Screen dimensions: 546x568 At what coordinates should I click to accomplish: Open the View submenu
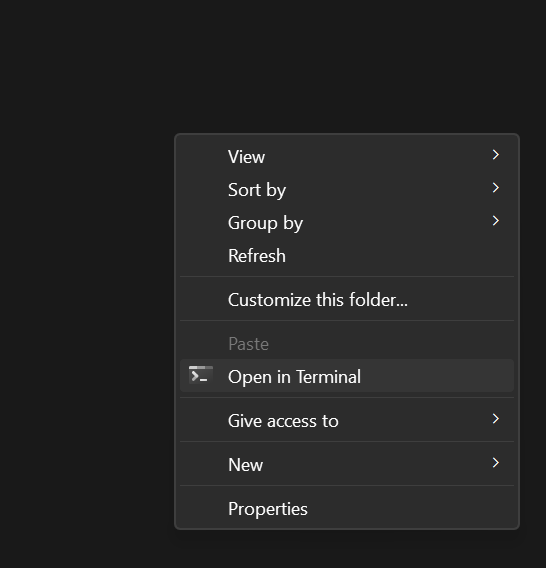[347, 156]
